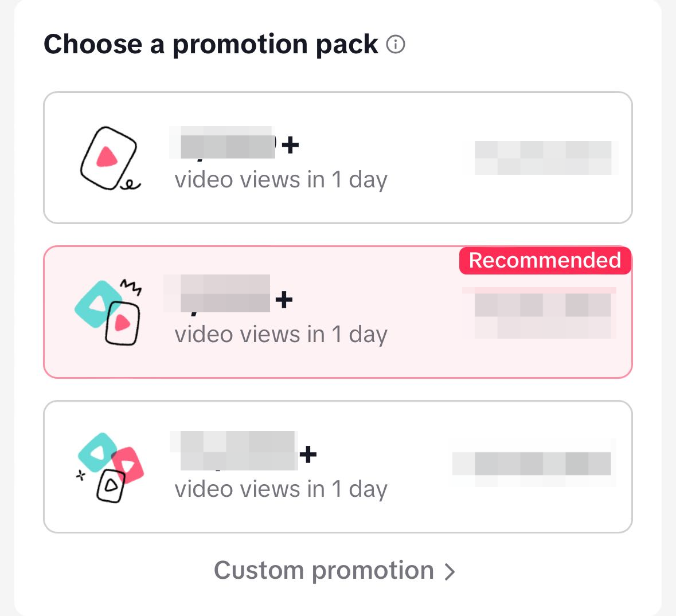This screenshot has height=616, width=676.
Task: Click "video views in 1 day" in the top pack
Action: tap(281, 180)
